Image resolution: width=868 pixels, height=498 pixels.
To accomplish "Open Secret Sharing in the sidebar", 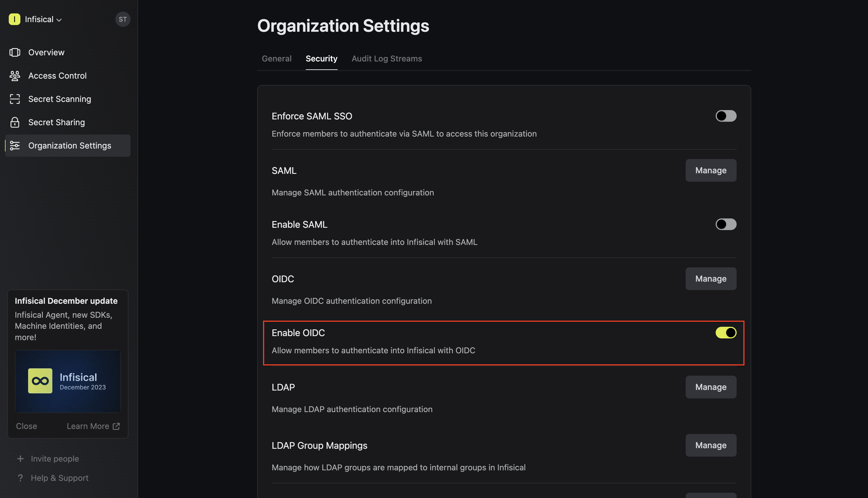I will [68, 122].
